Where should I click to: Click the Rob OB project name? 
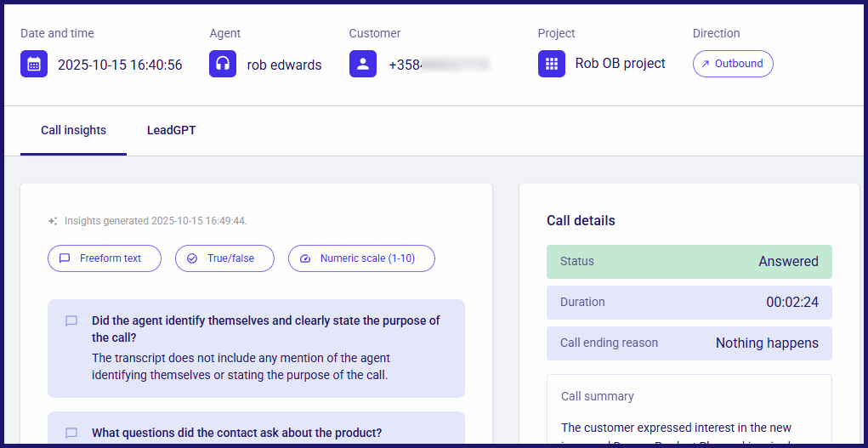tap(620, 64)
